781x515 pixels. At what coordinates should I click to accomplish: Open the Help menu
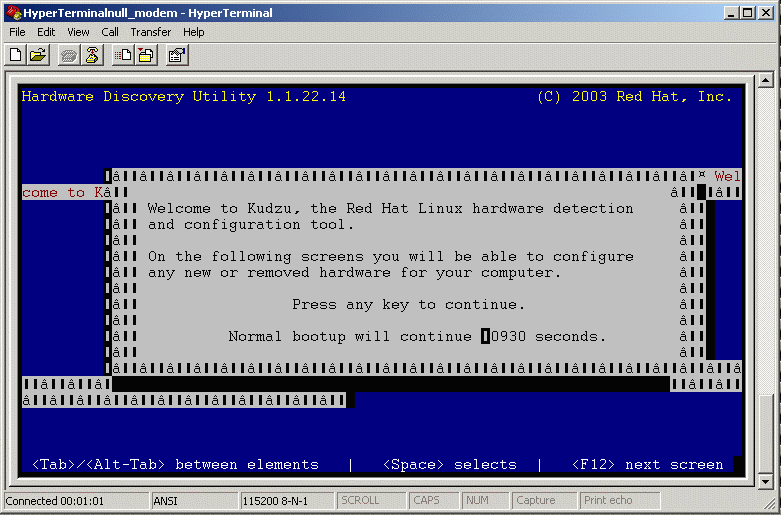193,32
